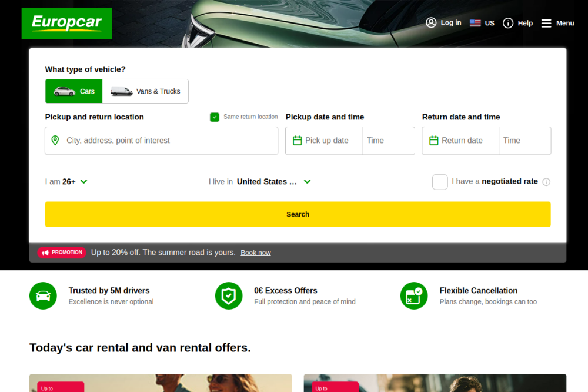
Task: Click 'Excellence is never optional' text
Action: (111, 302)
